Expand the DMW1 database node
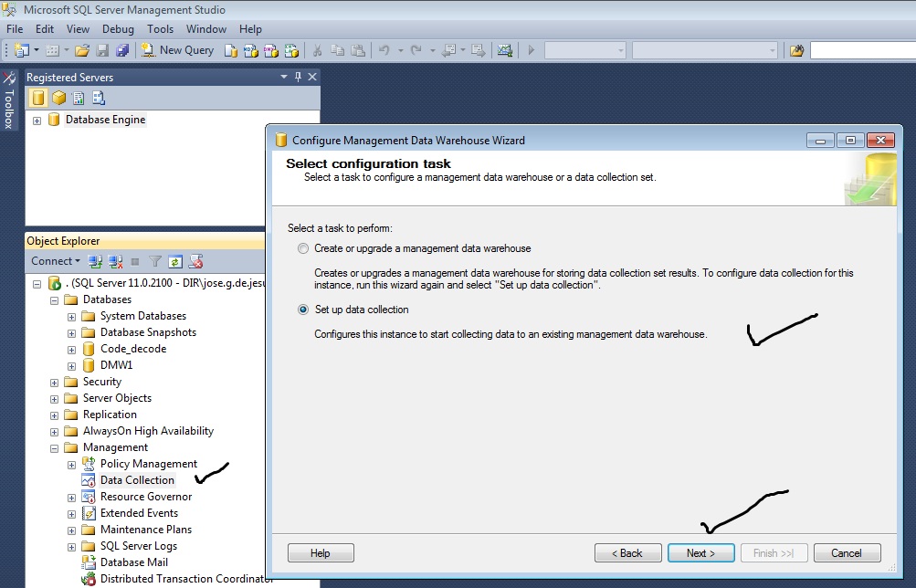Screen dimensions: 916x588 [x=71, y=366]
